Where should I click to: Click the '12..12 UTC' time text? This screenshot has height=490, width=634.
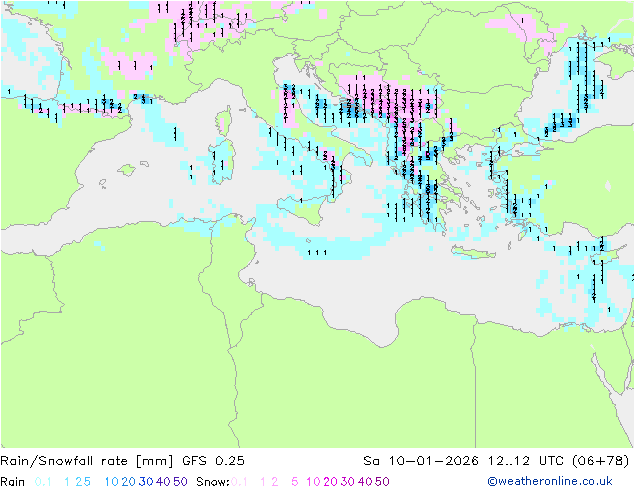[x=526, y=460]
